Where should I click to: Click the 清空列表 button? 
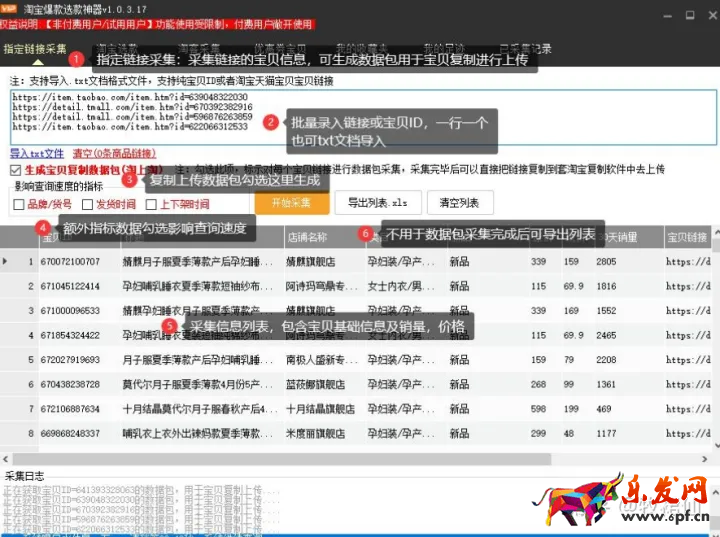(x=460, y=202)
